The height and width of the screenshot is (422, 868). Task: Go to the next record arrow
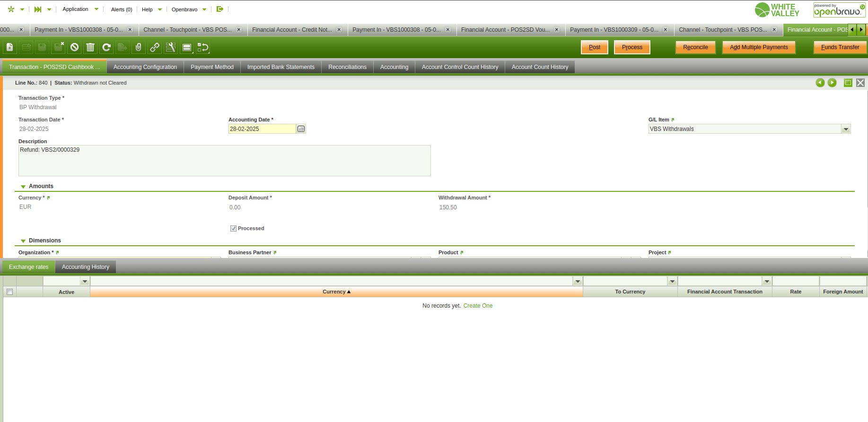pyautogui.click(x=832, y=83)
